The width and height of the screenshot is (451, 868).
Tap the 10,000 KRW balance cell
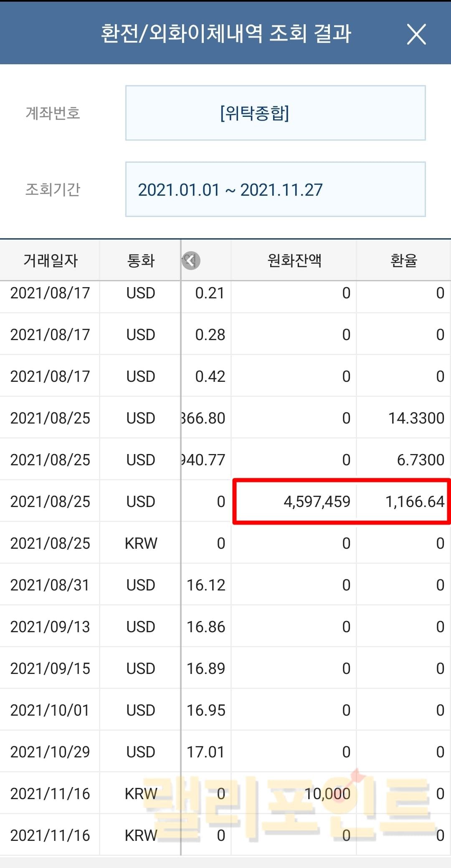(x=327, y=794)
